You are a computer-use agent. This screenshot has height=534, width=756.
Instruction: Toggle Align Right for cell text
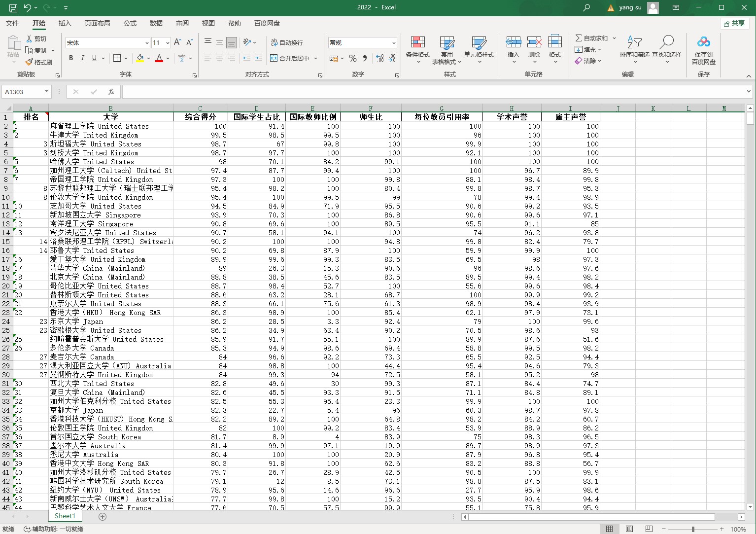232,58
